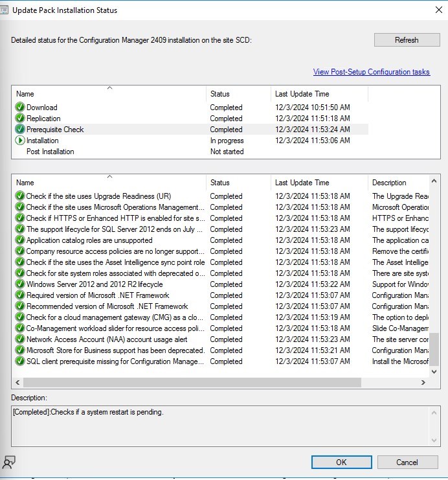448x480 pixels.
Task: Click check icon for SQL Server 2012 lifecycle row
Action: 20,229
